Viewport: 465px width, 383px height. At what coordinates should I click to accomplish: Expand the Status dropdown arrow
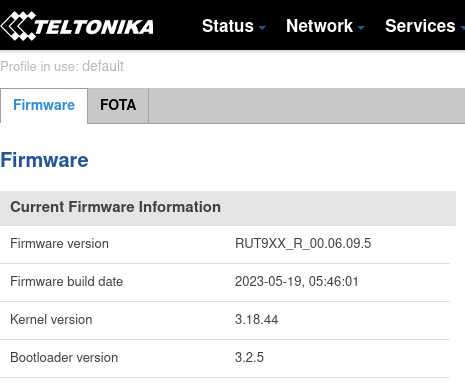coord(262,28)
